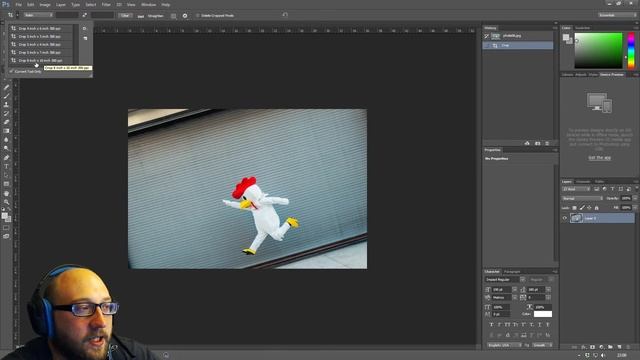Select the Horizontal Type tool
This screenshot has width=640, height=360.
click(x=6, y=167)
